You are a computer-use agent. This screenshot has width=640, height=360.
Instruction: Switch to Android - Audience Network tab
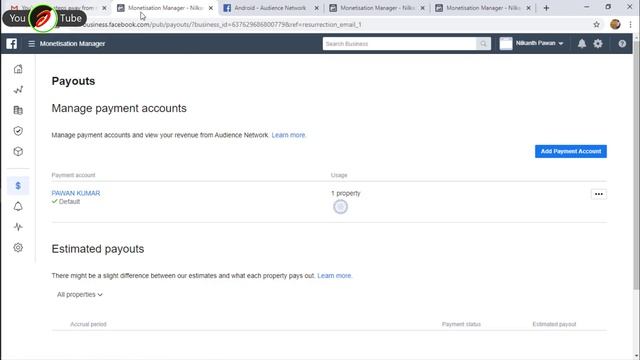click(270, 8)
